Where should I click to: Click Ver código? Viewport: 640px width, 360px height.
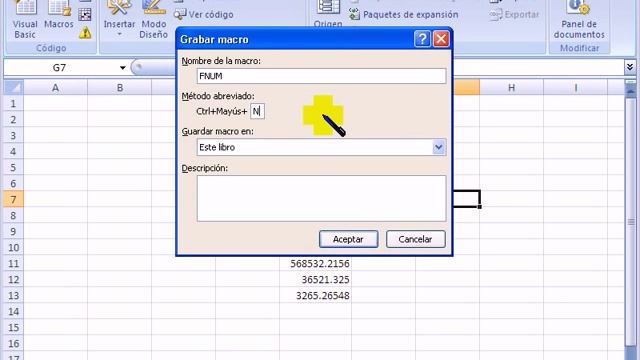(x=204, y=15)
